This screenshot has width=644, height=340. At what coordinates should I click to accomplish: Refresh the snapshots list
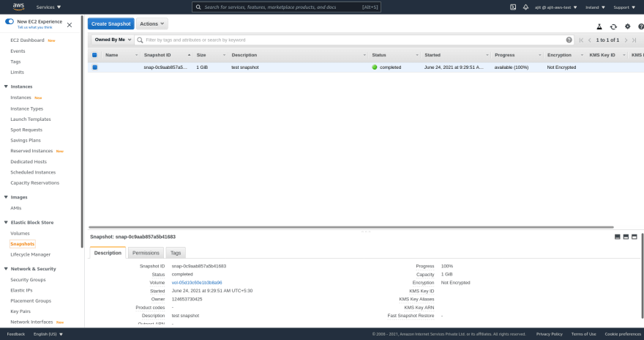613,26
